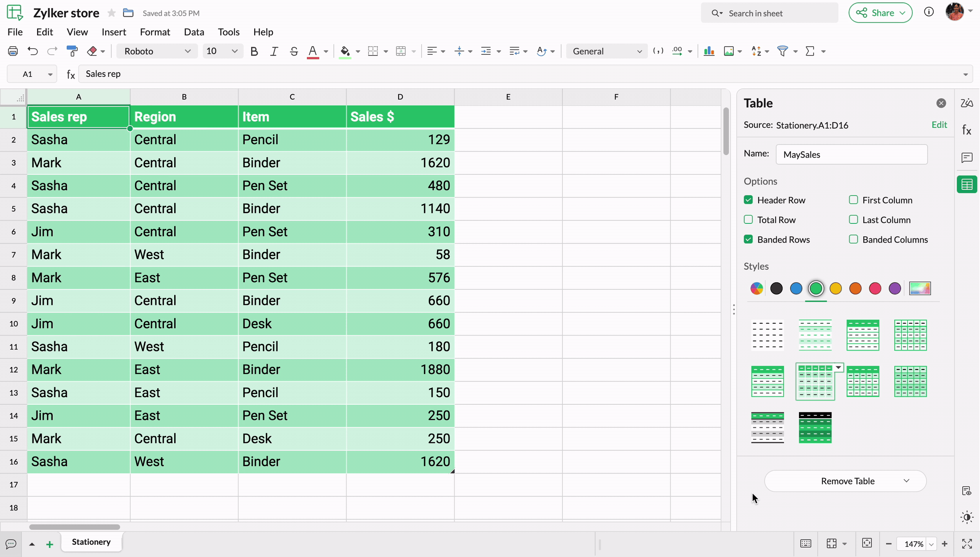The width and height of the screenshot is (980, 557).
Task: Enable the First Column checkbox
Action: tap(853, 200)
